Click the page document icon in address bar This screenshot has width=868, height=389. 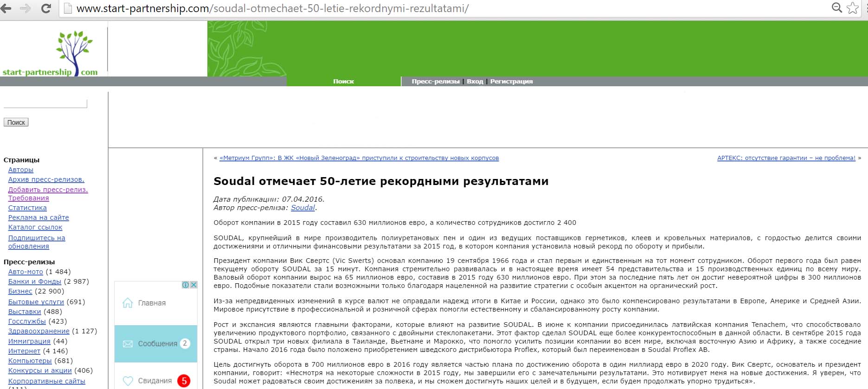pyautogui.click(x=68, y=8)
